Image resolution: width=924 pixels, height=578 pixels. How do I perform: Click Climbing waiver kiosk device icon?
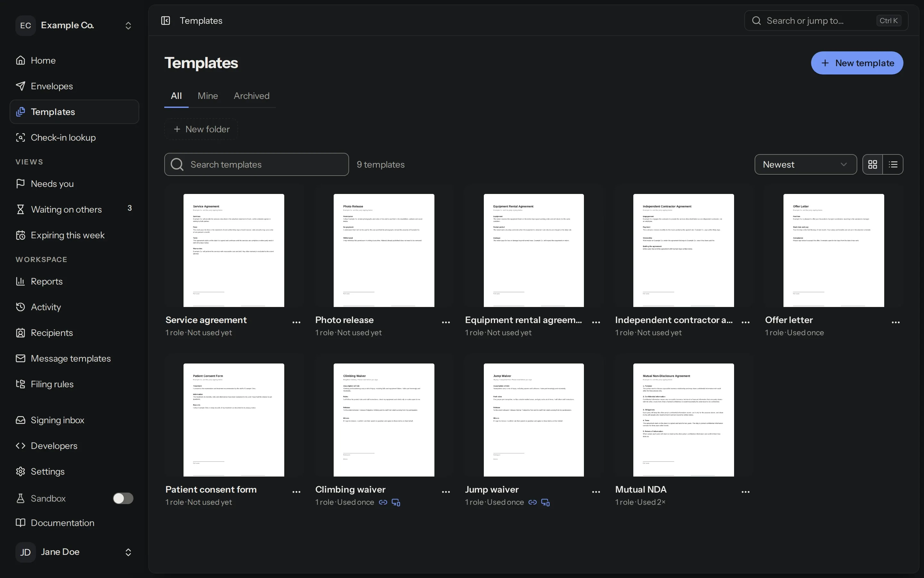(396, 502)
